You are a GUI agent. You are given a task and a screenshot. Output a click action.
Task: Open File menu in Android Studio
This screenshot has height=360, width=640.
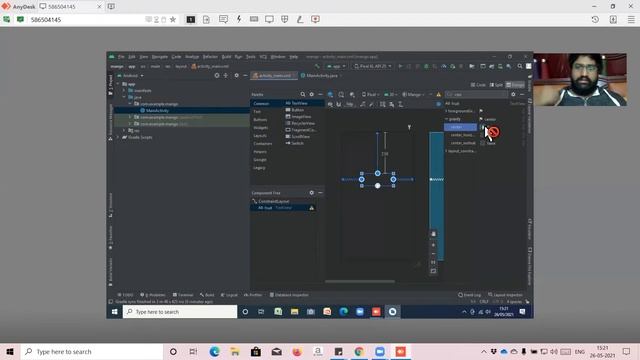pos(121,57)
